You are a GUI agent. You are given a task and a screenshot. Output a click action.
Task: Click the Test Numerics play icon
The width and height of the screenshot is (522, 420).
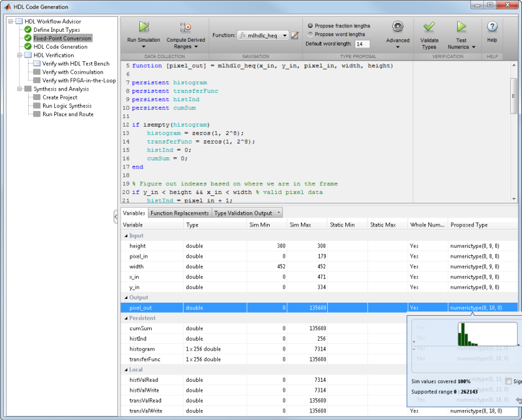(x=461, y=27)
